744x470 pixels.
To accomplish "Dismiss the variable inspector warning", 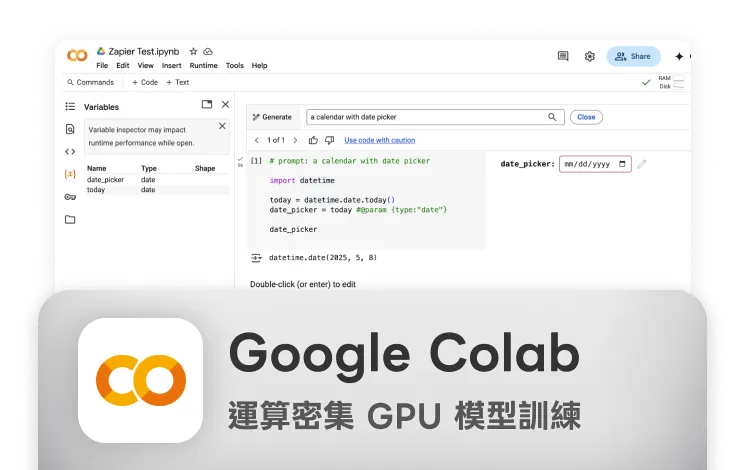I will [x=222, y=126].
